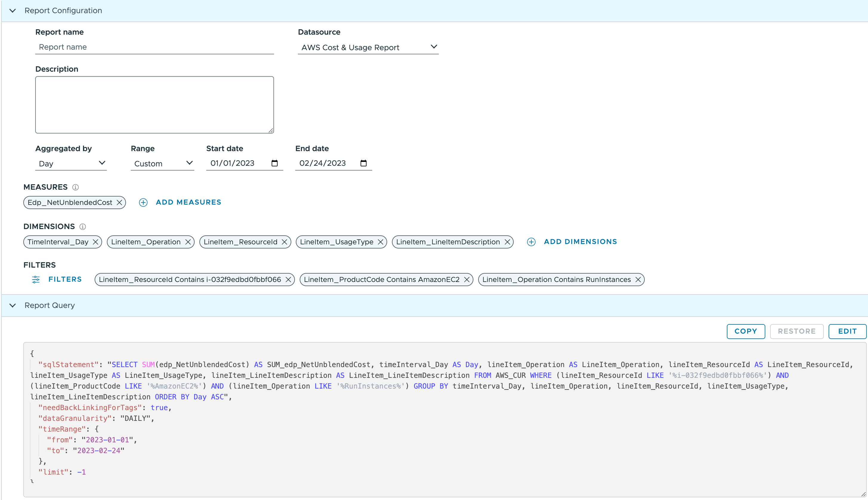The height and width of the screenshot is (500, 868).
Task: Collapse the Report Query section
Action: tap(13, 306)
